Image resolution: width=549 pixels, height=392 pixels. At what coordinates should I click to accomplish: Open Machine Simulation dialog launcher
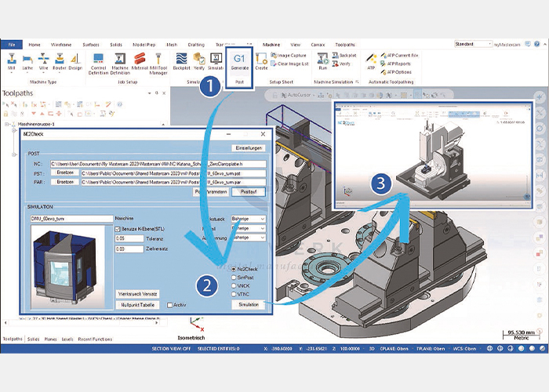pyautogui.click(x=357, y=82)
